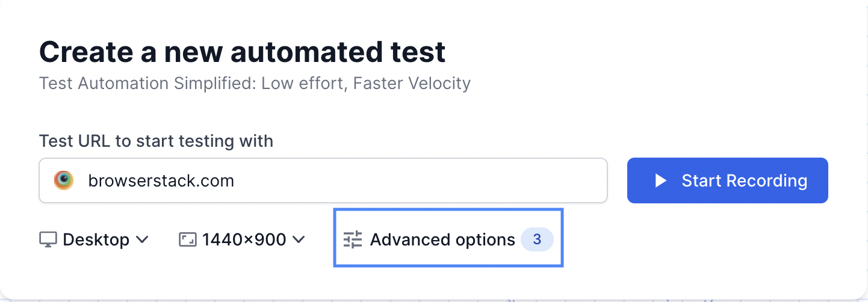
Task: Expand the Desktop device chevron
Action: [142, 239]
